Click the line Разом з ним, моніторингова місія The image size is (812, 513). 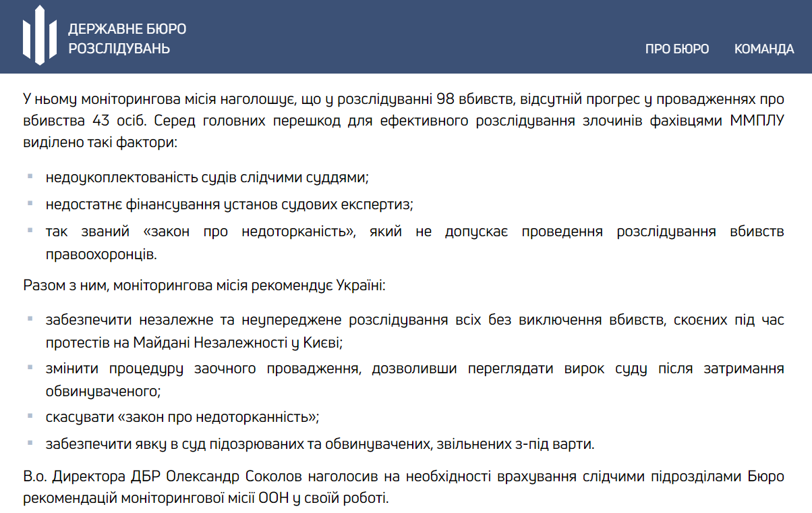tap(204, 285)
